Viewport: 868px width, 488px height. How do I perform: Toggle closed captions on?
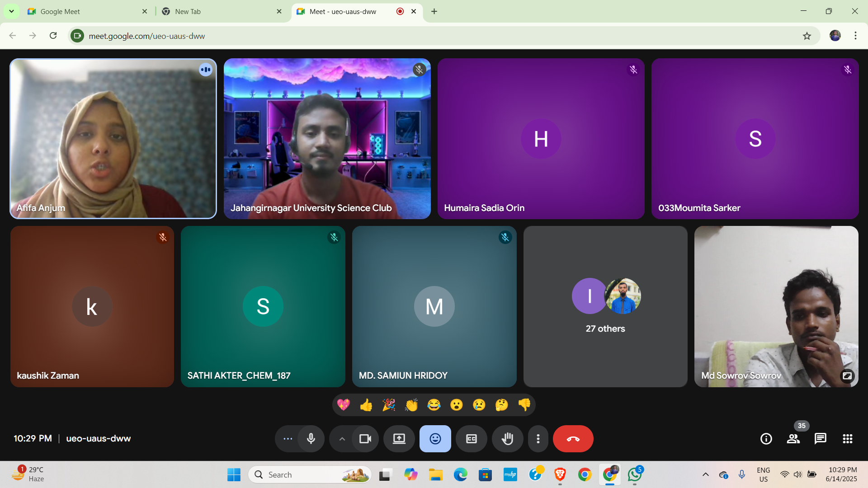click(x=471, y=439)
